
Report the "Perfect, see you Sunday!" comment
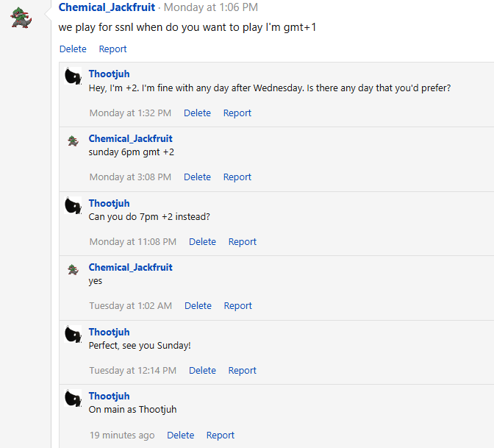[x=242, y=371]
